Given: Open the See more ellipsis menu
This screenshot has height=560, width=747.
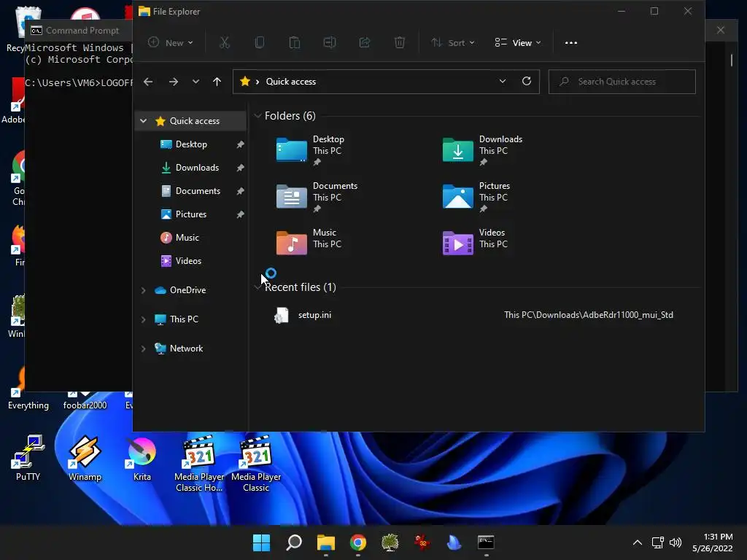Looking at the screenshot, I should pos(570,43).
